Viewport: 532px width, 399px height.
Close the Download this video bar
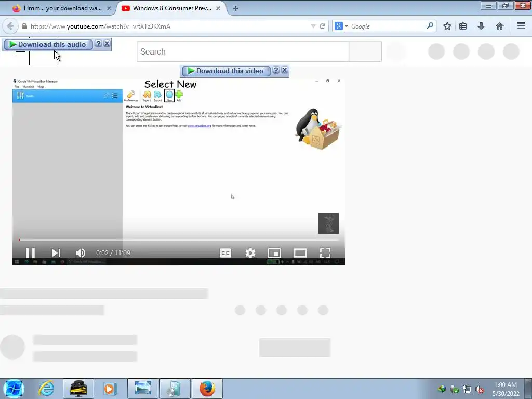tap(285, 70)
